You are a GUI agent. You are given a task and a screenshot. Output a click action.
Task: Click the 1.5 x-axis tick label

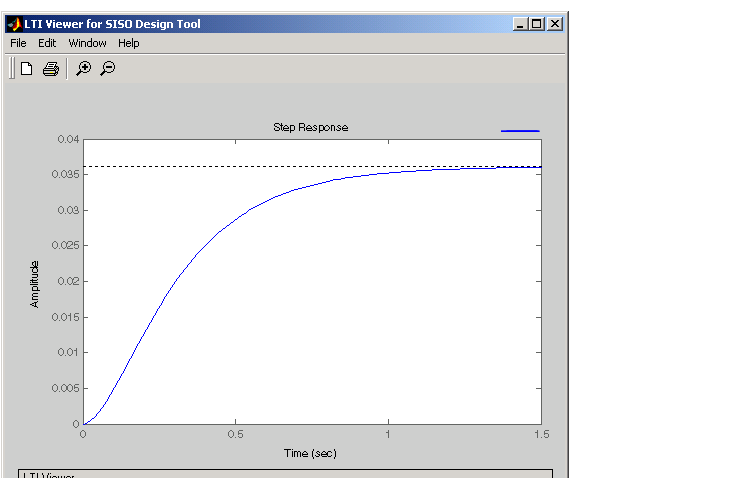tap(542, 434)
